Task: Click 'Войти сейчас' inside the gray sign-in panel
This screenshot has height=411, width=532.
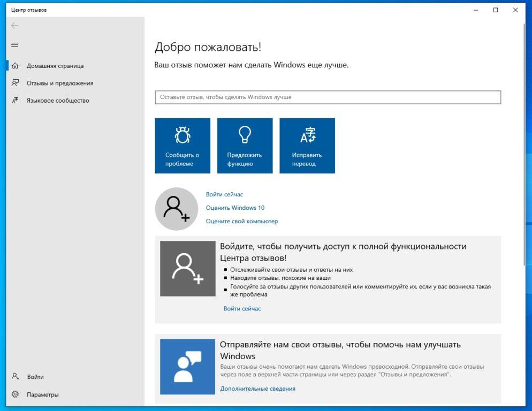Action: (242, 308)
